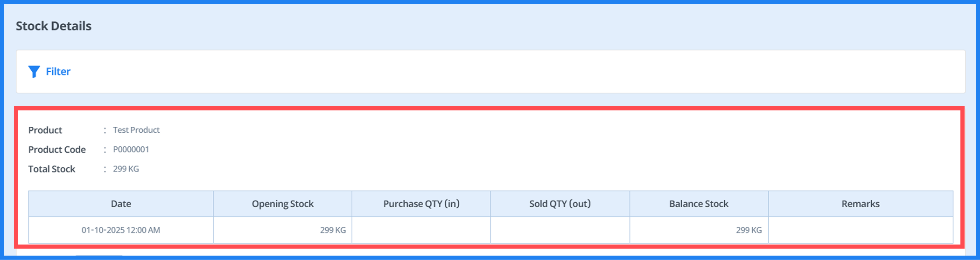Select the Date column header
Viewport: 980px width, 260px height.
click(121, 204)
